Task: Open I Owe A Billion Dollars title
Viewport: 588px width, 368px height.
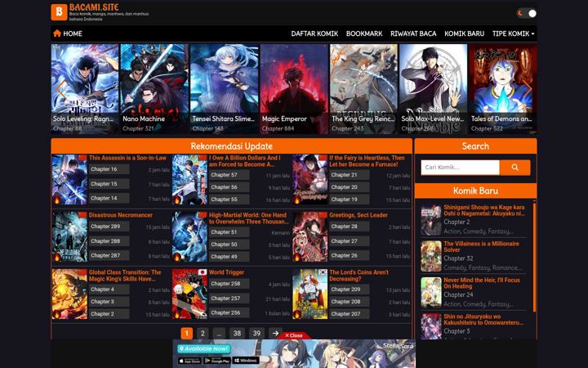Action: pos(244,161)
